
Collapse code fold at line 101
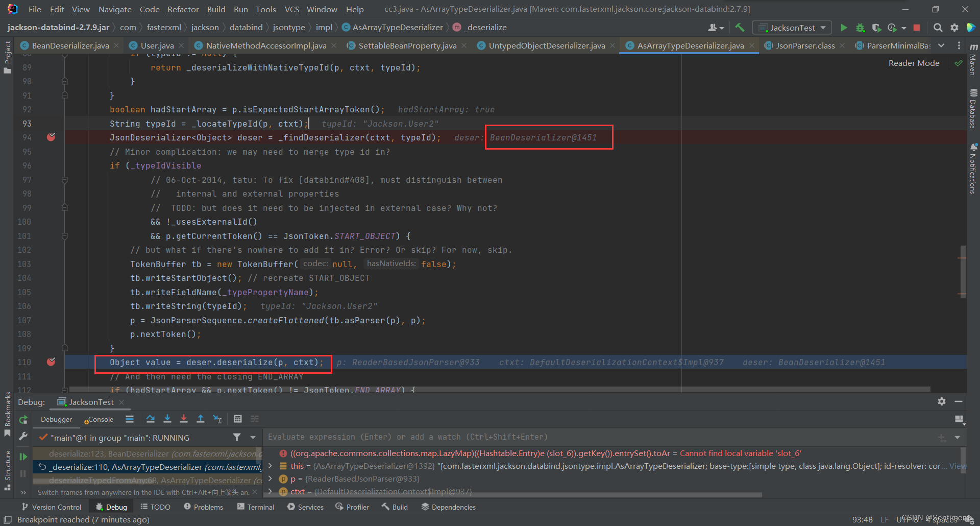point(65,236)
